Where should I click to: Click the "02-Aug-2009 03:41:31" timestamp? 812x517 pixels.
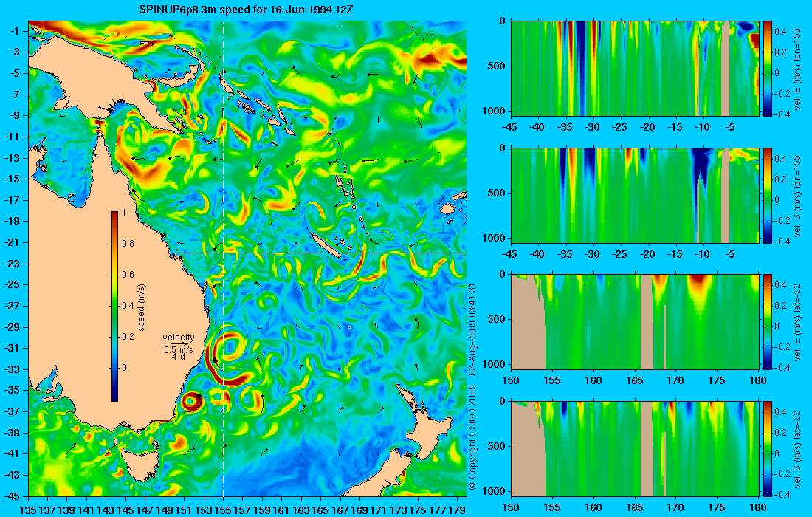pos(472,329)
